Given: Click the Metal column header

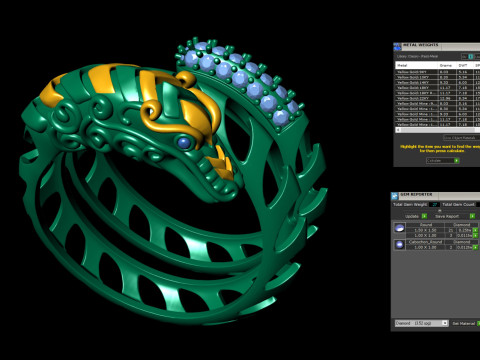Looking at the screenshot, I should (x=417, y=65).
